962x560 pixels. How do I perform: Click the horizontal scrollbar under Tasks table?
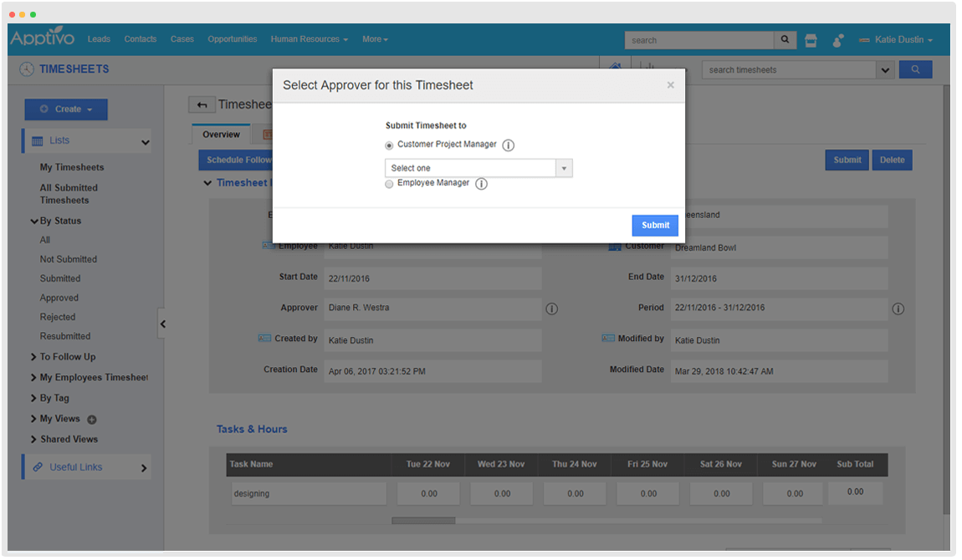point(423,521)
